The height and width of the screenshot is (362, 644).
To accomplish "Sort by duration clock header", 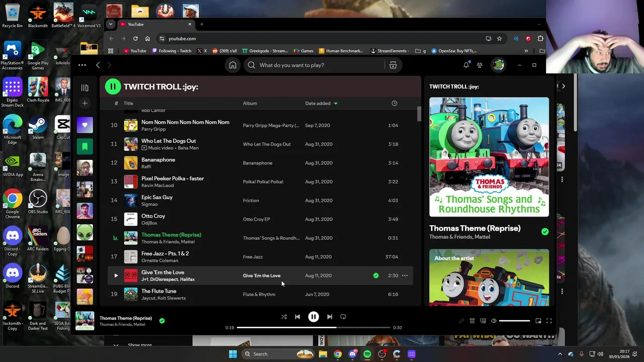I will point(394,104).
